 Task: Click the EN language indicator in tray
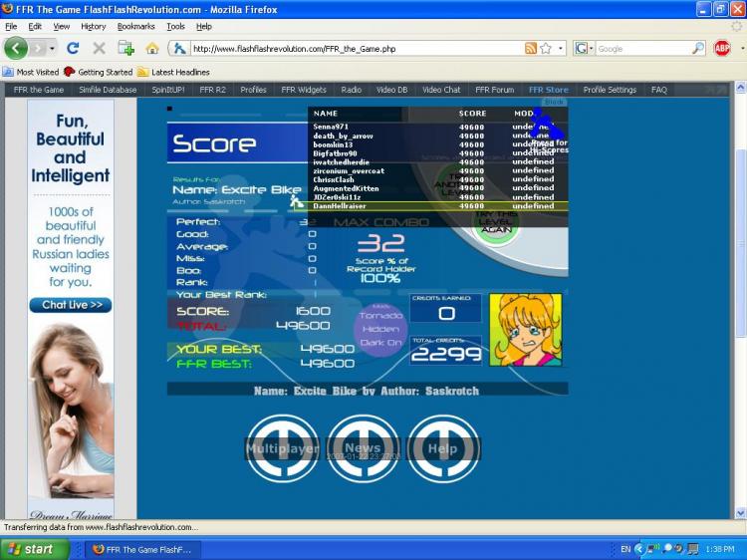pos(625,549)
